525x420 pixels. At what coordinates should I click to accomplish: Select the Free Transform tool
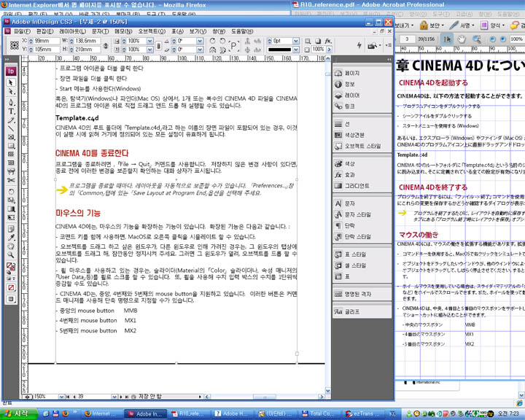tap(11, 217)
